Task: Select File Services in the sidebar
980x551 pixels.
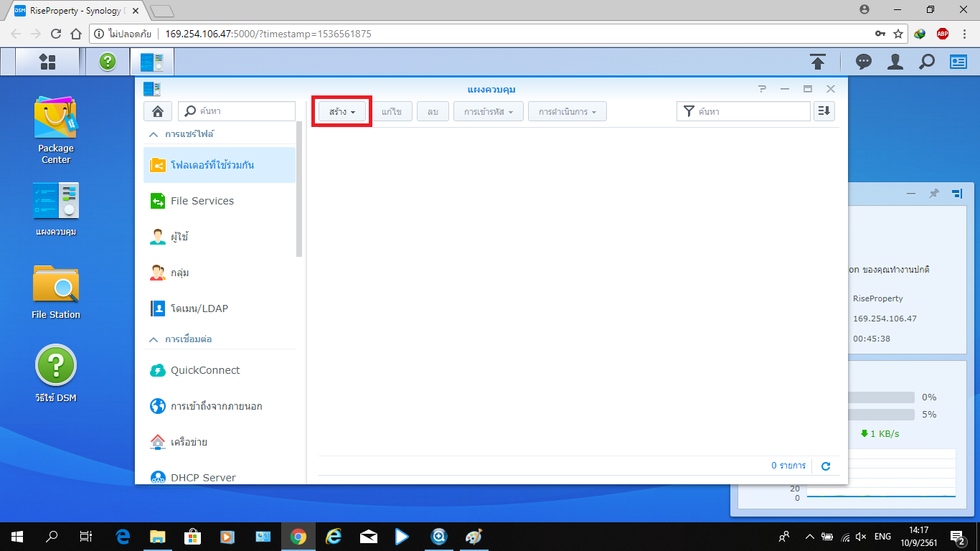Action: point(202,201)
